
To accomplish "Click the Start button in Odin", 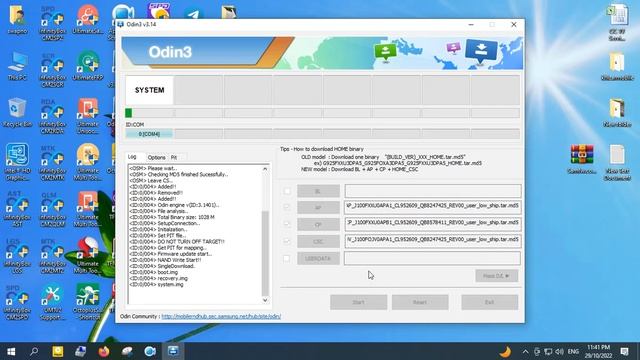I will (x=358, y=302).
